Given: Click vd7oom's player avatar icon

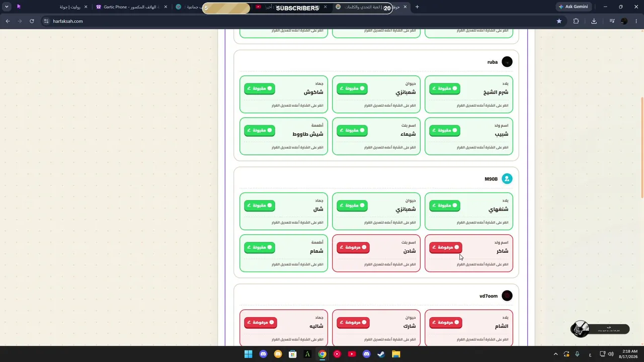Looking at the screenshot, I should coord(507,296).
